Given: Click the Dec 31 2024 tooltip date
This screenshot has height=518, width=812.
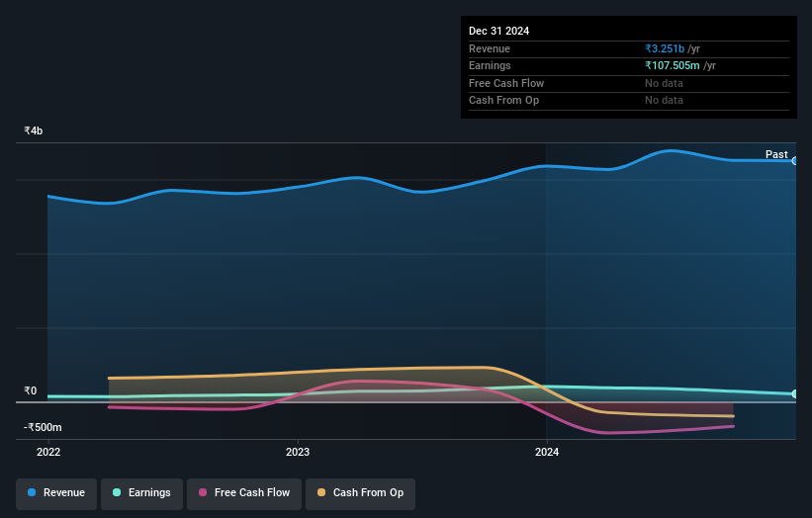Looking at the screenshot, I should pos(498,31).
